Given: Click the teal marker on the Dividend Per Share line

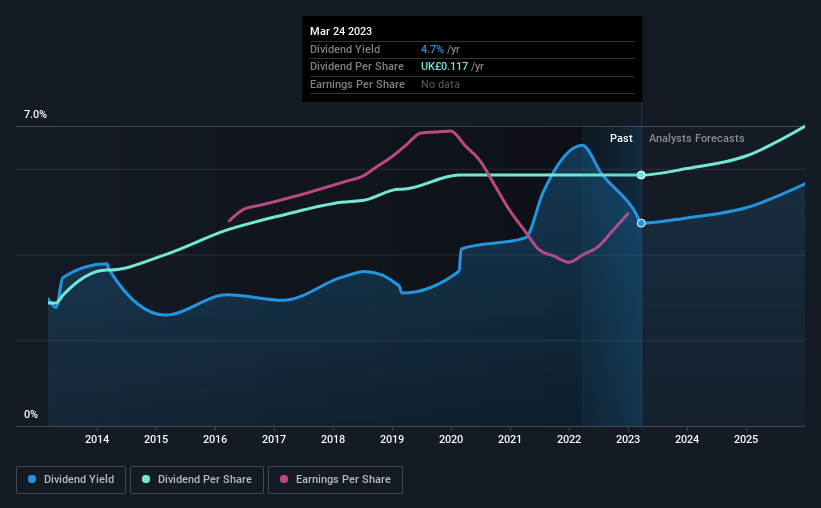Looking at the screenshot, I should (x=641, y=175).
